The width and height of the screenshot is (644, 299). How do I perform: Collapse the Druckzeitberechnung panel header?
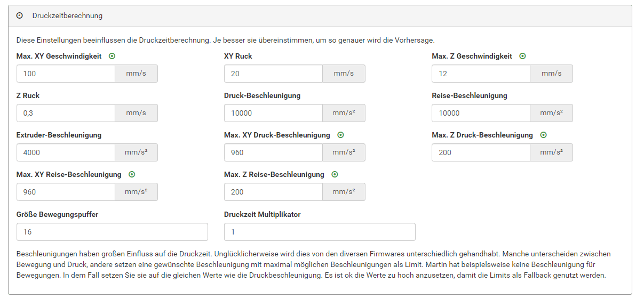pyautogui.click(x=320, y=16)
